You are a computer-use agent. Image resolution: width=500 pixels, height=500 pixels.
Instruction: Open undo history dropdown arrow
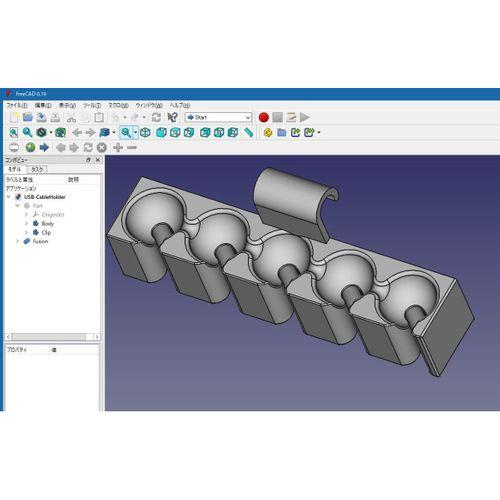tap(125, 117)
